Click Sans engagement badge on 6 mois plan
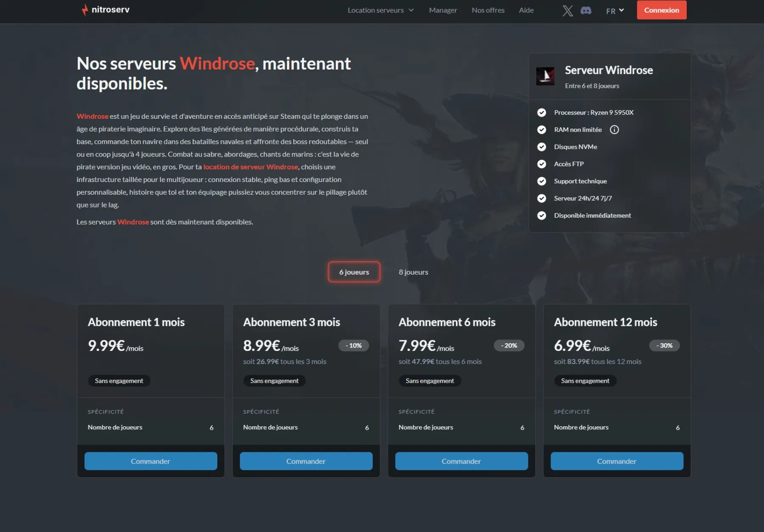764x532 pixels. 430,381
